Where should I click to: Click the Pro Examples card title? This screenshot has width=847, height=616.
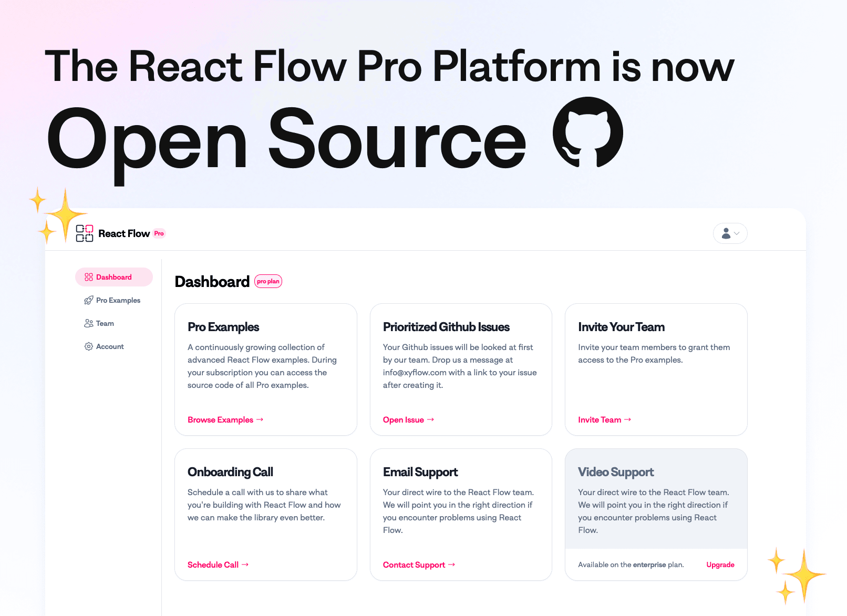(223, 327)
